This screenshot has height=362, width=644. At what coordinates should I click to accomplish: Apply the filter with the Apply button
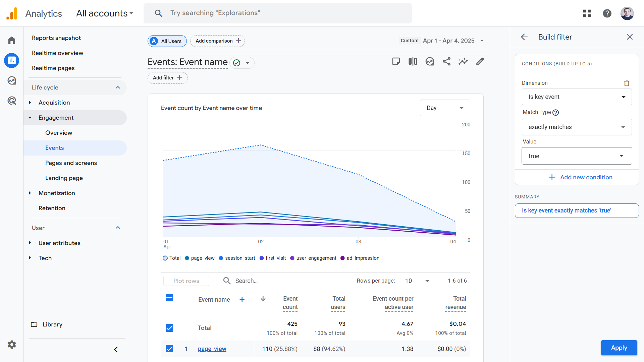pos(619,348)
